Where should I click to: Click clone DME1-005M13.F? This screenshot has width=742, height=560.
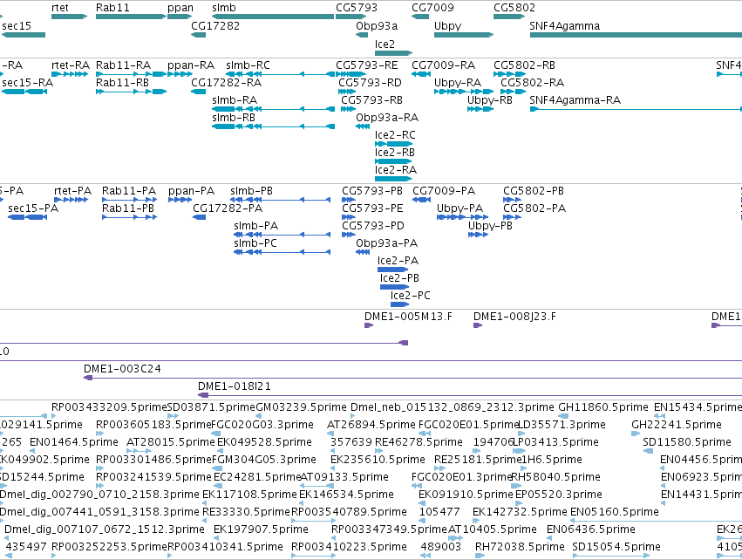369,325
